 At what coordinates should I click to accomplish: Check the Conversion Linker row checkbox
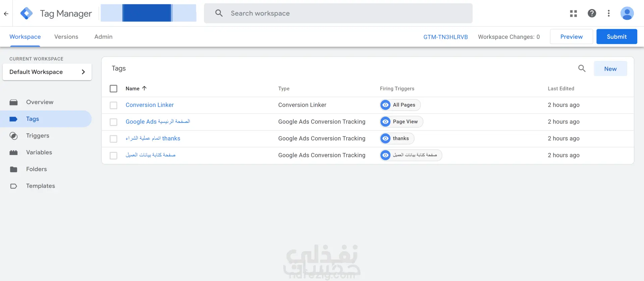click(114, 106)
